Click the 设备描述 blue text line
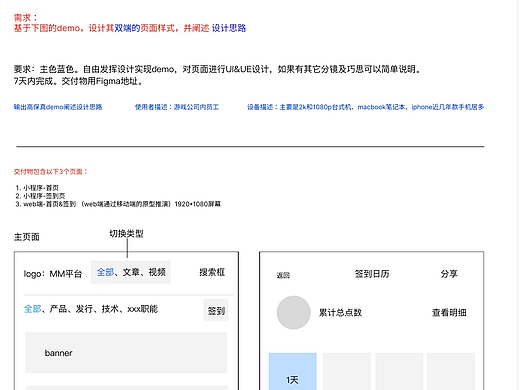The image size is (520, 390). tap(366, 107)
